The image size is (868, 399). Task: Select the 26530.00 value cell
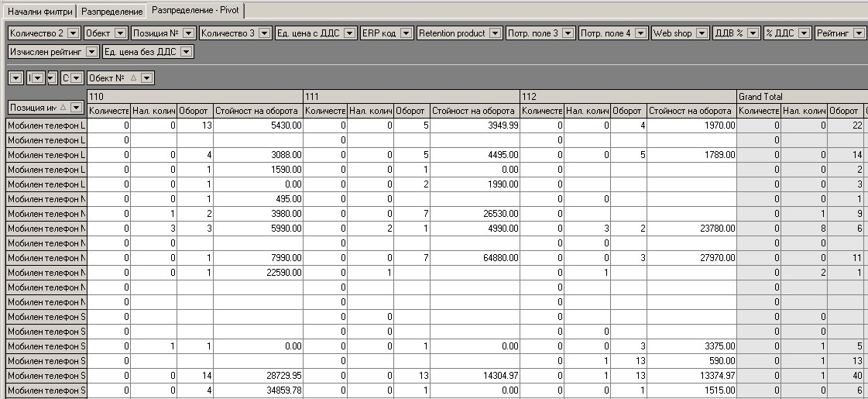(475, 214)
